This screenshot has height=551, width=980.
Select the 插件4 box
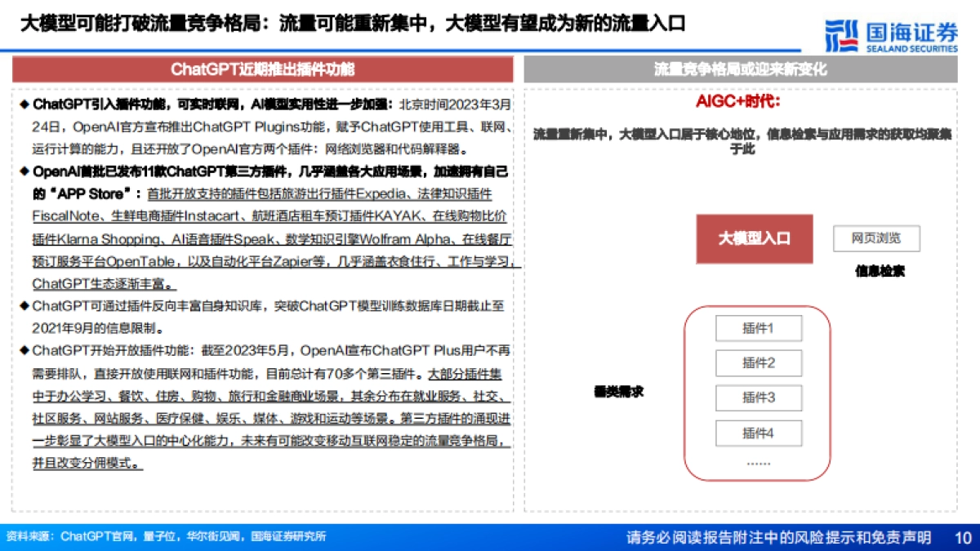[x=759, y=433]
